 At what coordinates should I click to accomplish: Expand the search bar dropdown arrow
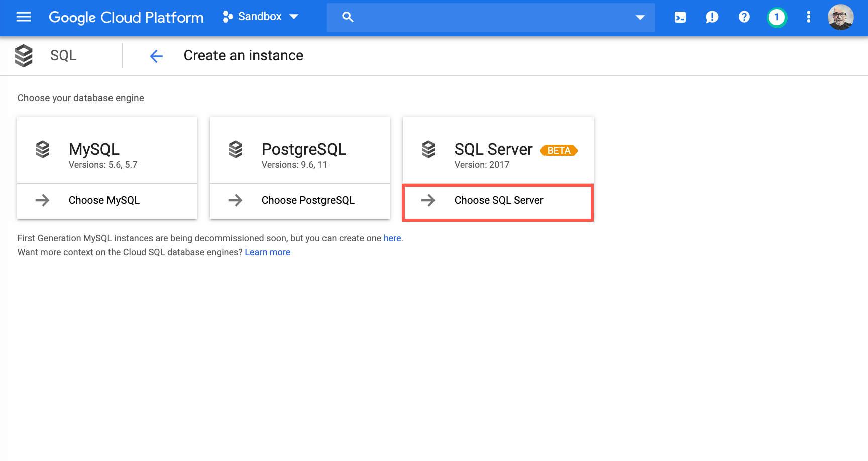640,18
